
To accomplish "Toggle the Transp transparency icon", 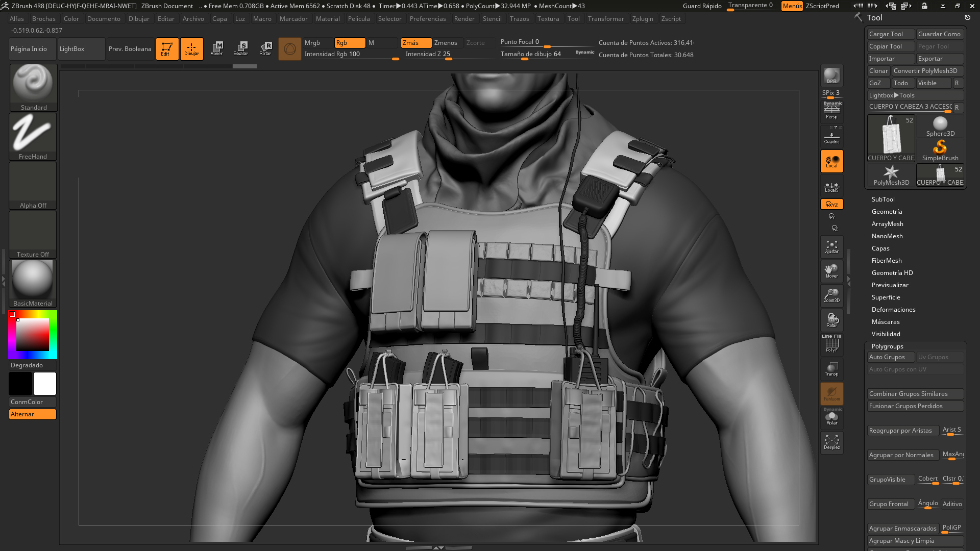I will [831, 368].
